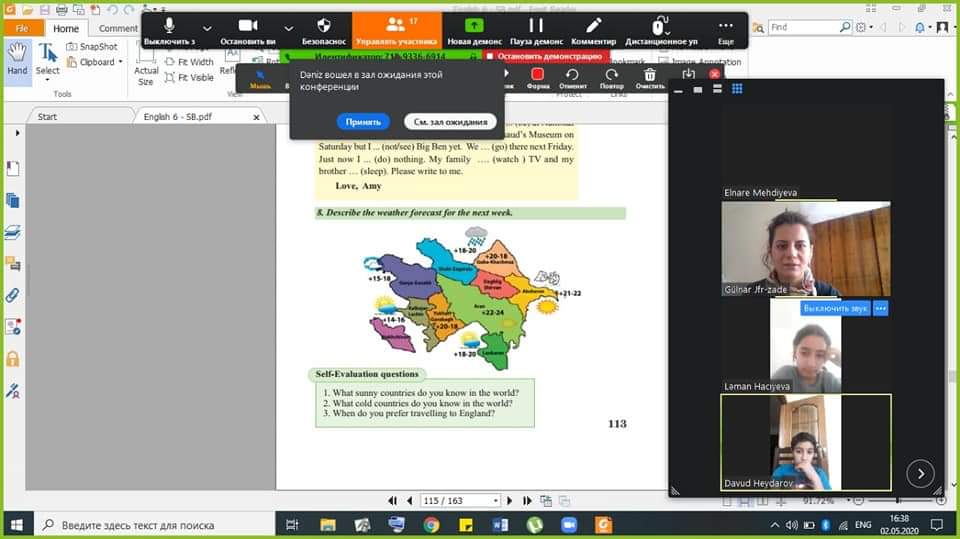Mute Ləman Hacıyeva with Выключить звук
Image resolution: width=960 pixels, height=539 pixels.
tap(835, 308)
